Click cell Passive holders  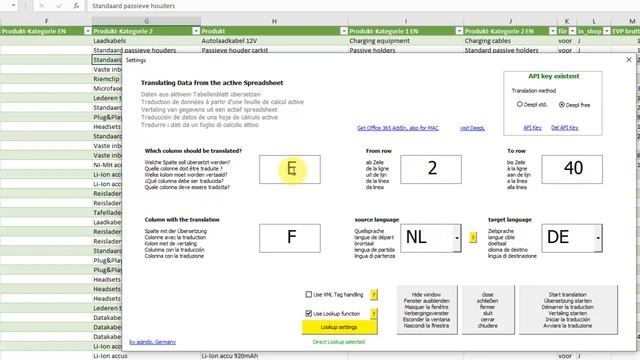(406, 50)
